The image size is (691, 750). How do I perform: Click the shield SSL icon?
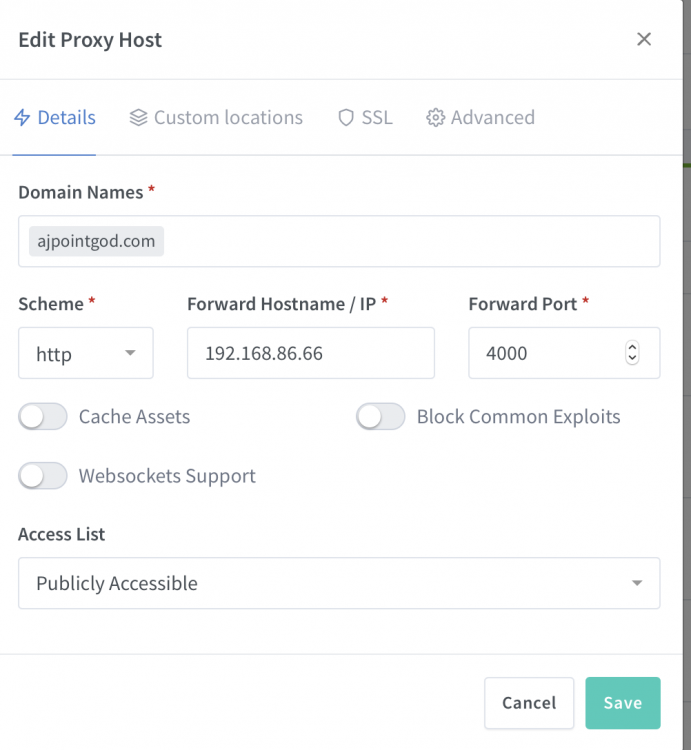click(x=346, y=118)
